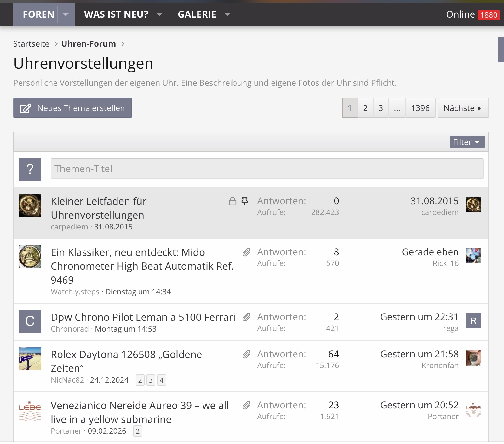
Task: Open thread Kleiner Leitfaden für Uhrenvorstellungen
Action: click(99, 208)
